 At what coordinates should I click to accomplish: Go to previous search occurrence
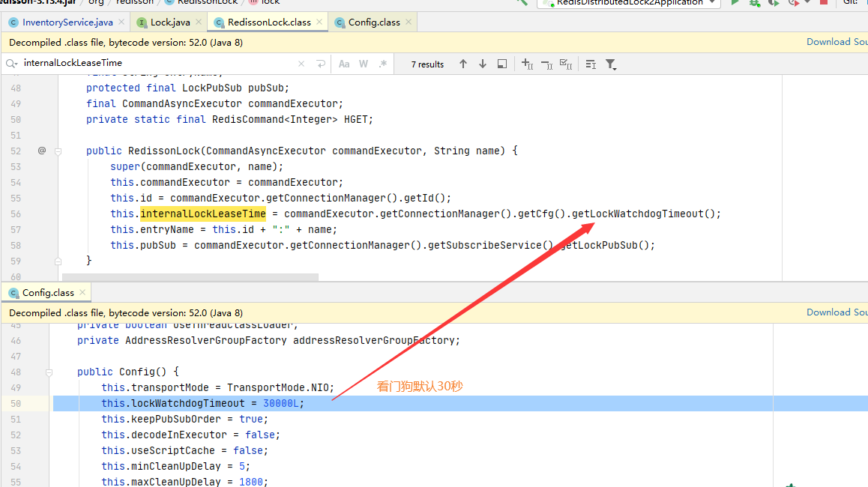463,64
